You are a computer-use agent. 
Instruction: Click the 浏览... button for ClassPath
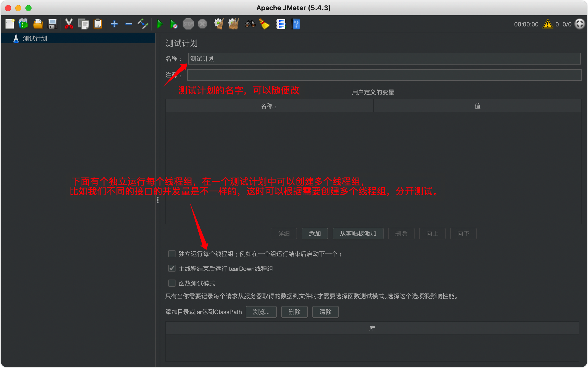click(x=261, y=312)
